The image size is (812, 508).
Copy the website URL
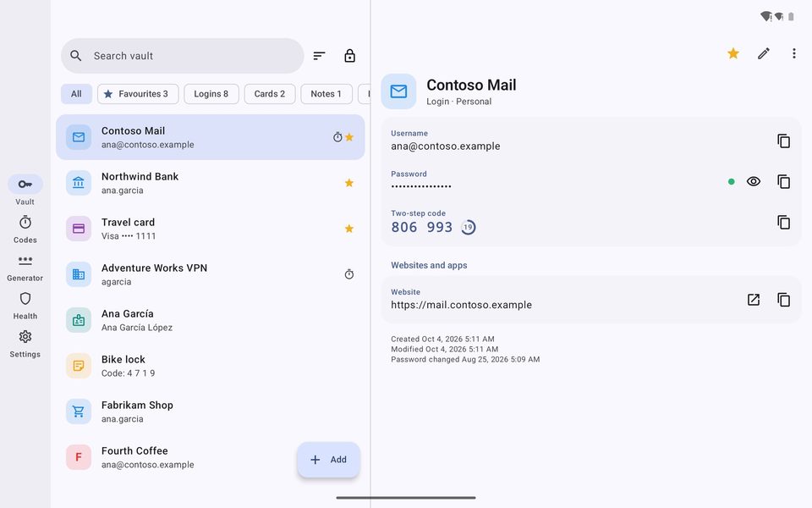[783, 299]
